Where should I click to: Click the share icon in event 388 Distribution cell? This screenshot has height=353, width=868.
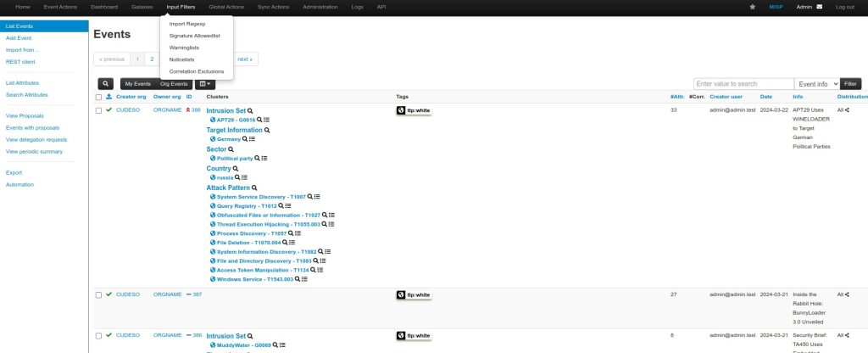click(x=847, y=110)
